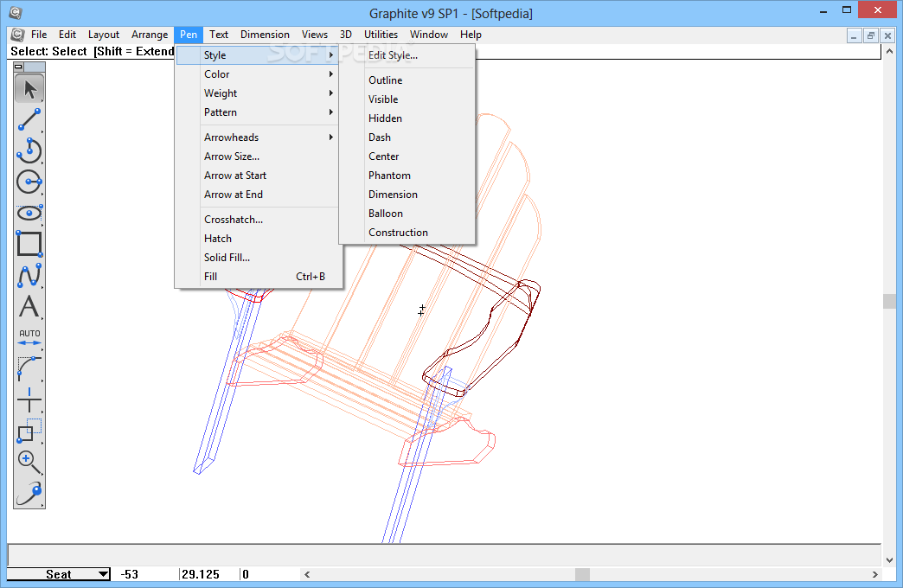
Task: Apply the Balloon pen style
Action: pos(407,213)
